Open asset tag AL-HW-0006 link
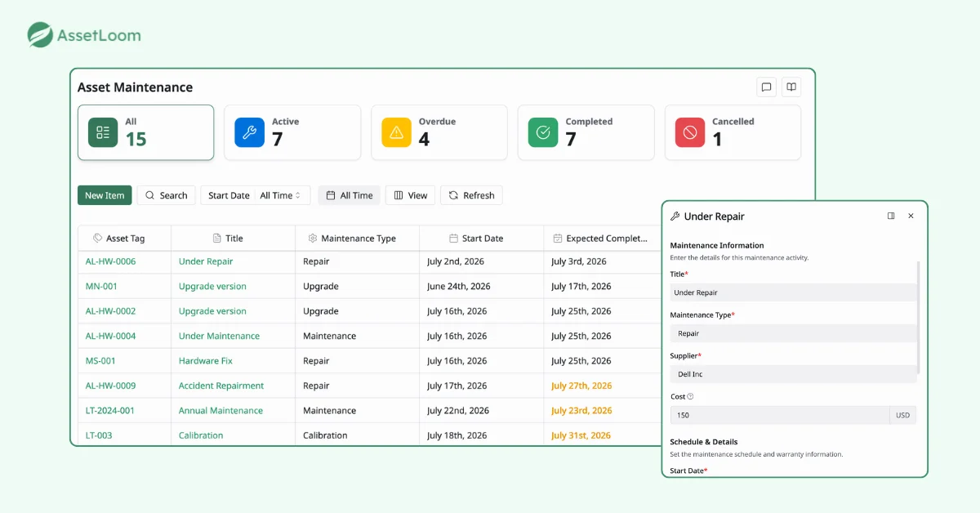Image resolution: width=980 pixels, height=513 pixels. [x=111, y=261]
